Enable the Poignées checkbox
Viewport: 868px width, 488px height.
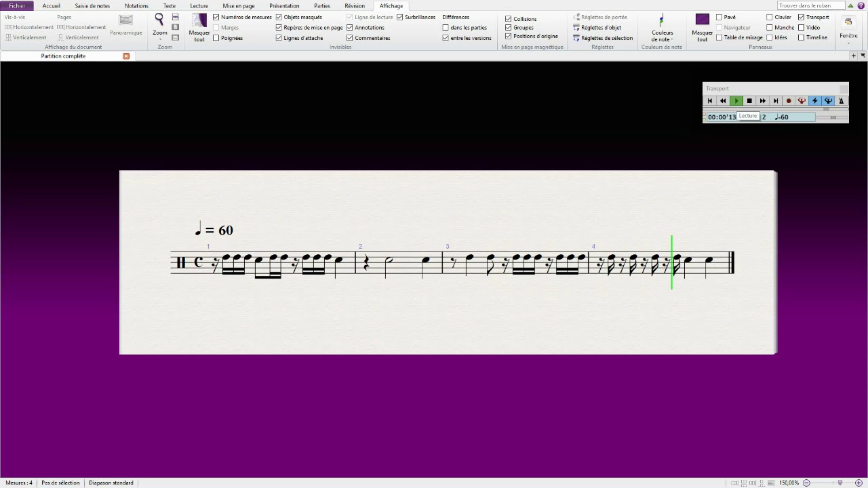coord(216,38)
